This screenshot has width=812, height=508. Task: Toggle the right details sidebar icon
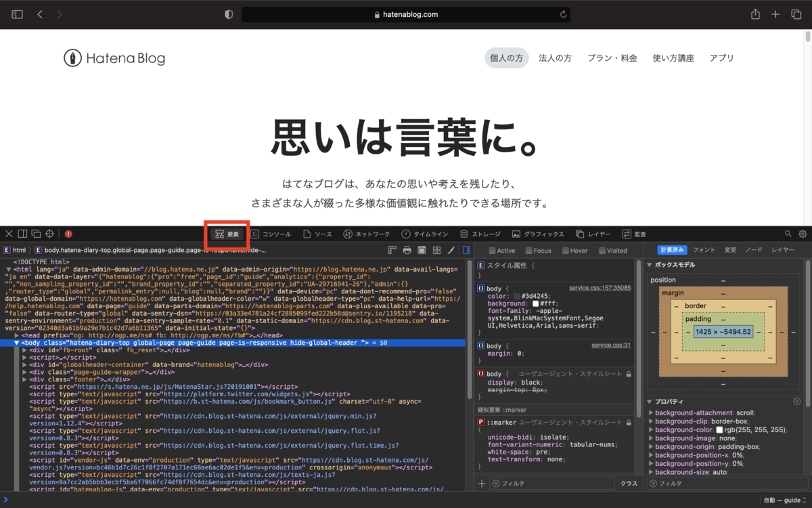pyautogui.click(x=466, y=249)
